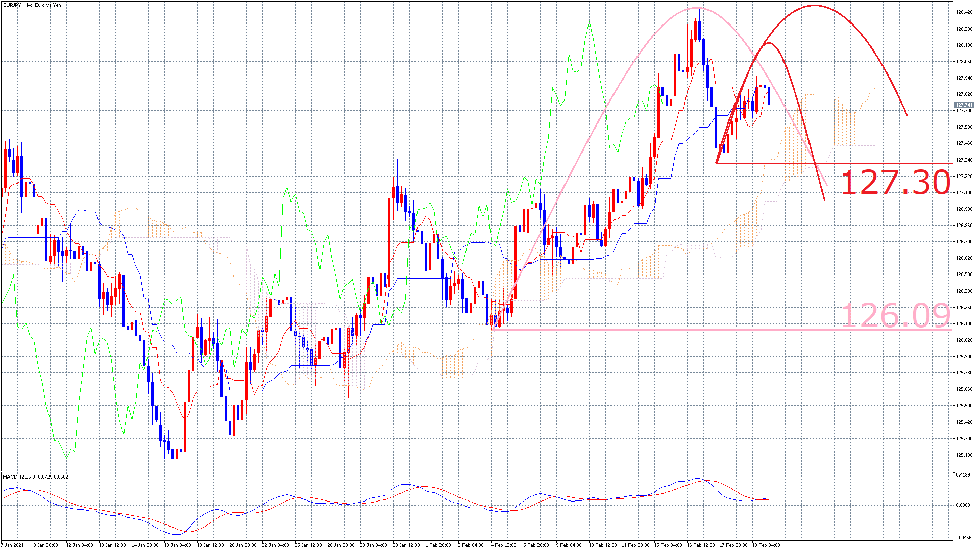Click the peak of the large red arc
Screen dimensions: 980x551
815,6
